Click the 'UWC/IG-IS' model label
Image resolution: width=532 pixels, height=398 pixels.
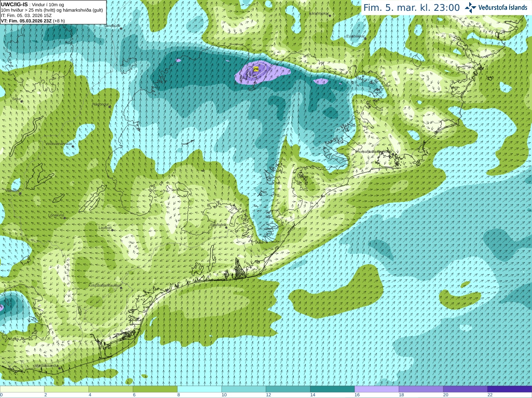point(15,4)
